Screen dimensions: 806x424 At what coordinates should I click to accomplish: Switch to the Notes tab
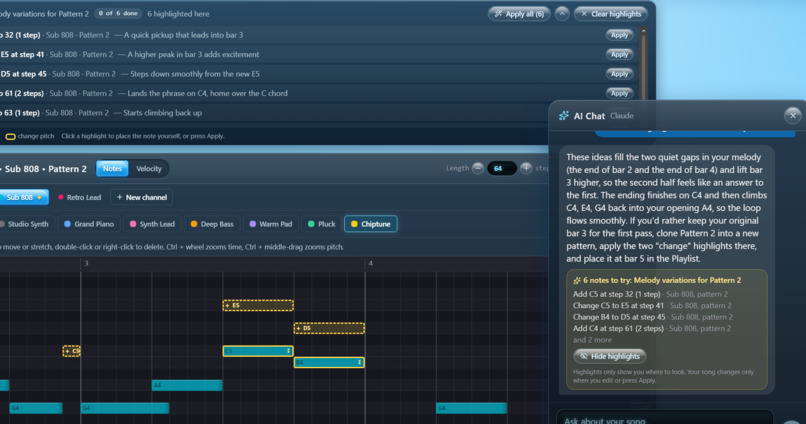112,169
